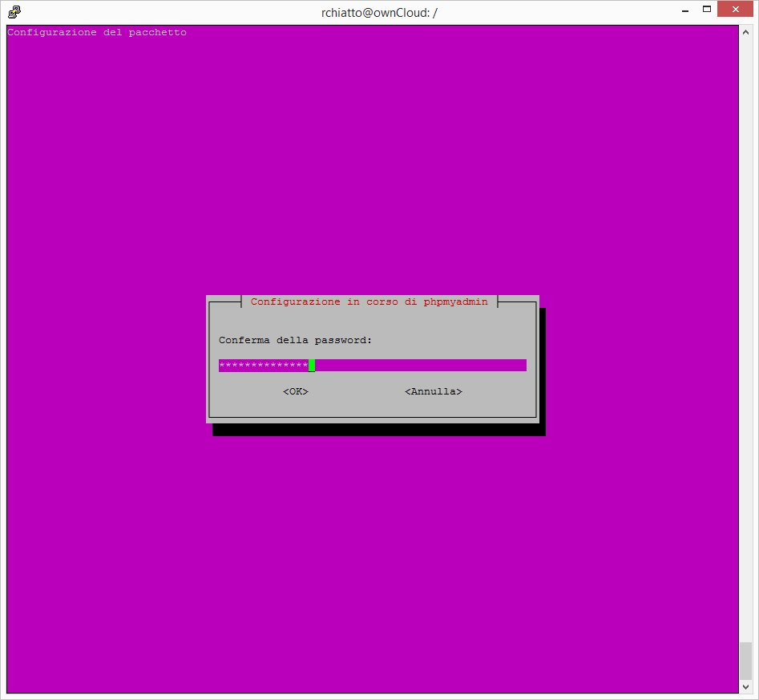Click the 'Conferma della password:' label
The image size is (759, 700).
point(295,340)
